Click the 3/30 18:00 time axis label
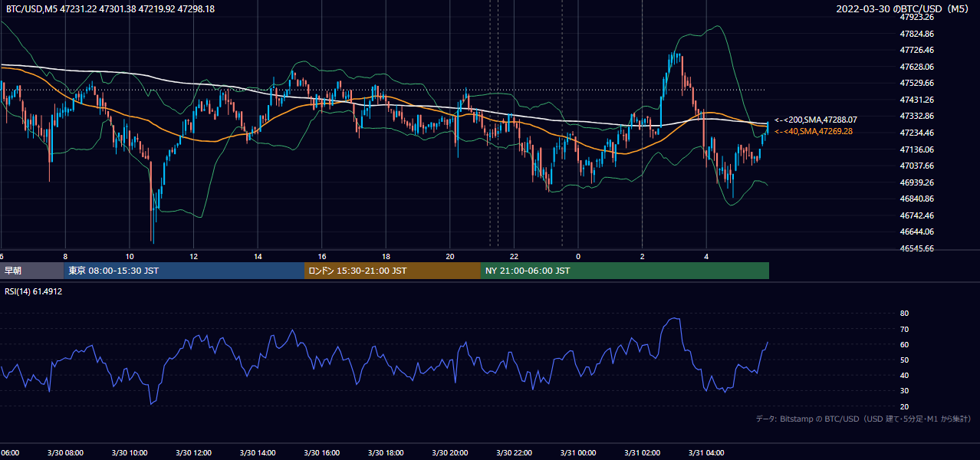This screenshot has height=460, width=980. [x=386, y=452]
